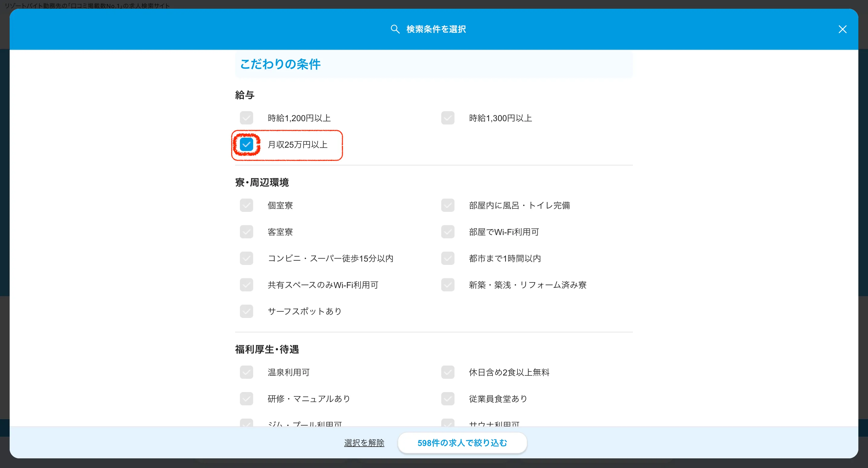Select 個室寮 dormitory option
This screenshot has height=468, width=868.
click(x=246, y=205)
